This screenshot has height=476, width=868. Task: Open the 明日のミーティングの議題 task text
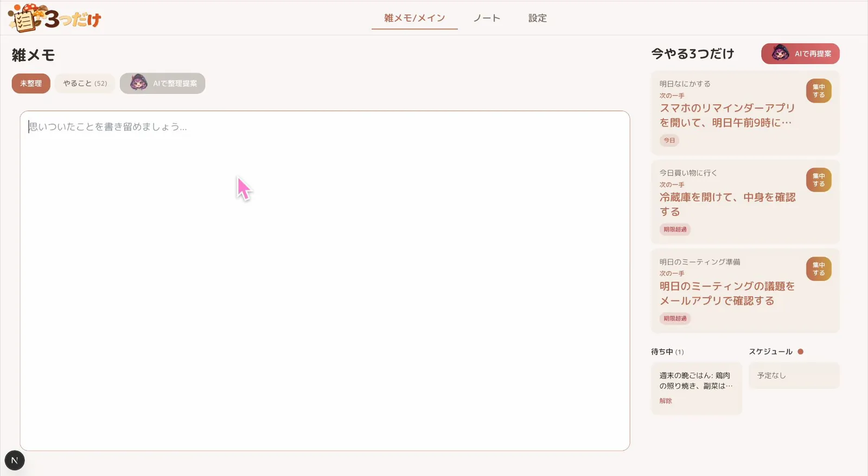click(727, 293)
